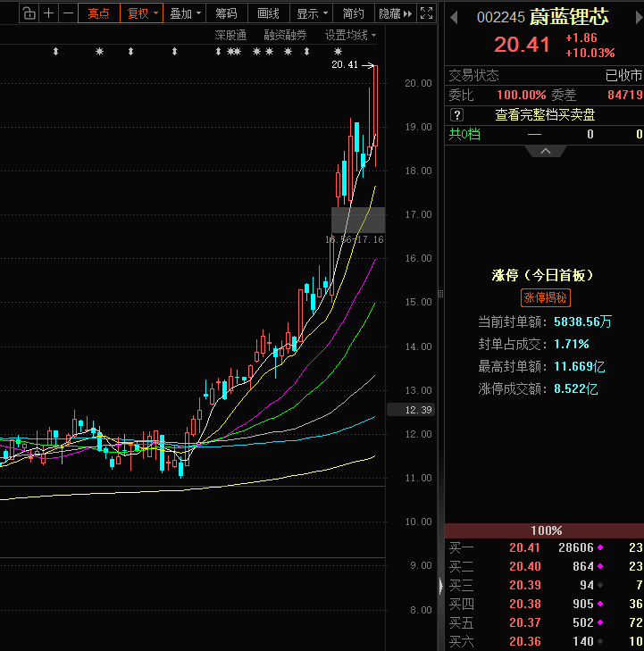Click the first star event marker from left

99,52
